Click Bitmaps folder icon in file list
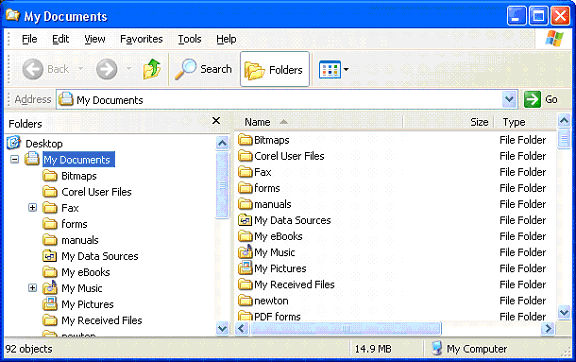This screenshot has width=576, height=362. 245,140
